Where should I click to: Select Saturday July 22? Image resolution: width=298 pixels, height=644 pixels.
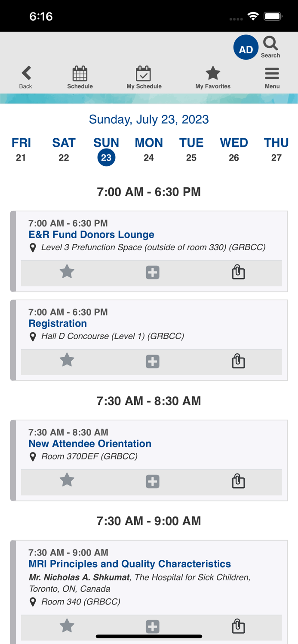[64, 149]
